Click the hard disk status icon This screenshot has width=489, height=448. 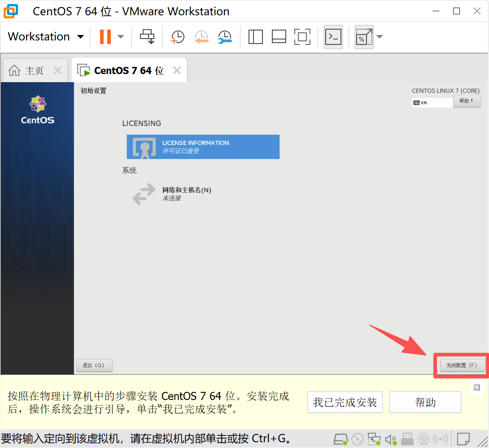coord(341,439)
